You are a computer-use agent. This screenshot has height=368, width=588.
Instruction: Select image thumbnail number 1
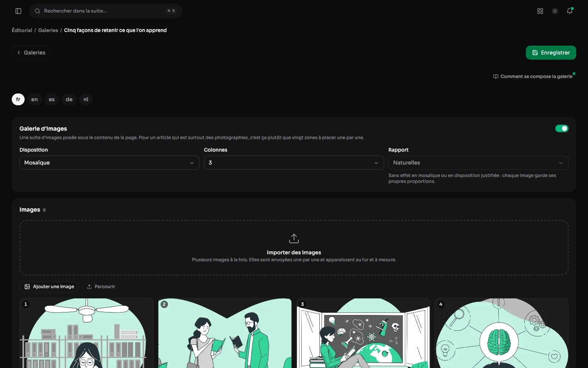pyautogui.click(x=86, y=333)
